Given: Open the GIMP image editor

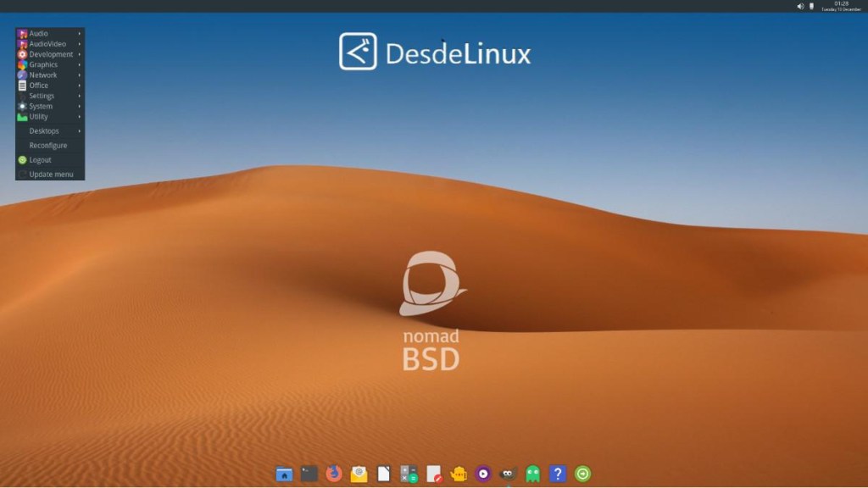Looking at the screenshot, I should [x=507, y=474].
